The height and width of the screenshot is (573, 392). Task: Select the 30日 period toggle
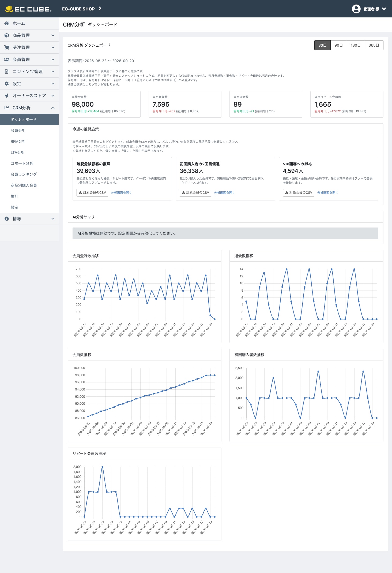pos(322,45)
